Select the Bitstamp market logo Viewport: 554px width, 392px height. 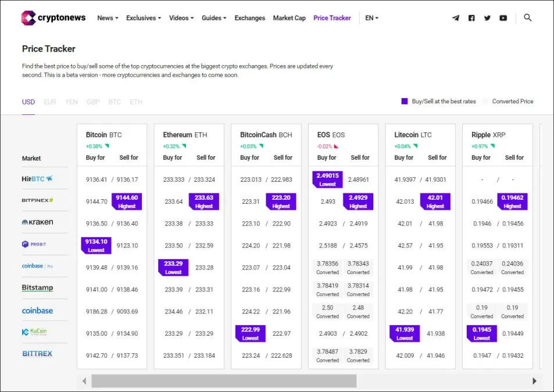(x=37, y=288)
